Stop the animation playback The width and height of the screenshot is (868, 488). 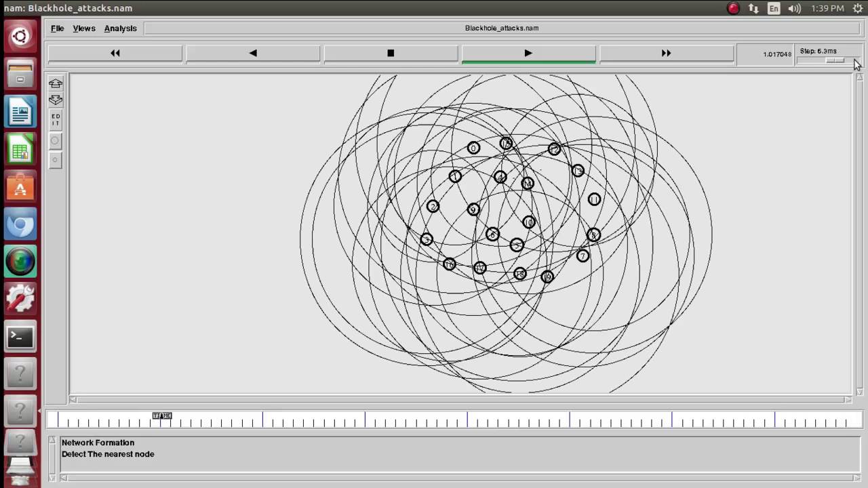click(x=391, y=53)
